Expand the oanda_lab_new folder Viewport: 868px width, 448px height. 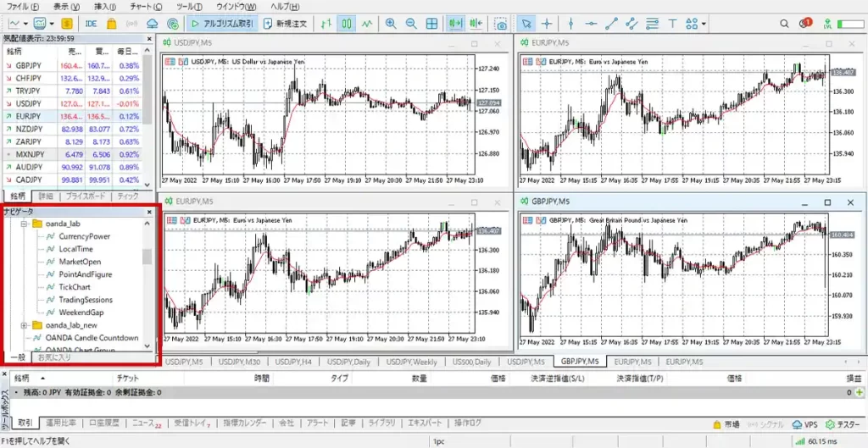click(25, 325)
